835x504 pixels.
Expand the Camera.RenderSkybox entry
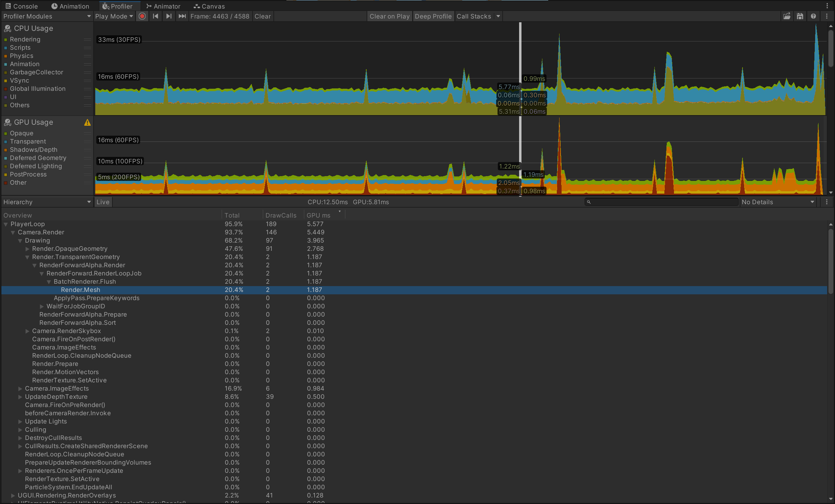coord(27,331)
